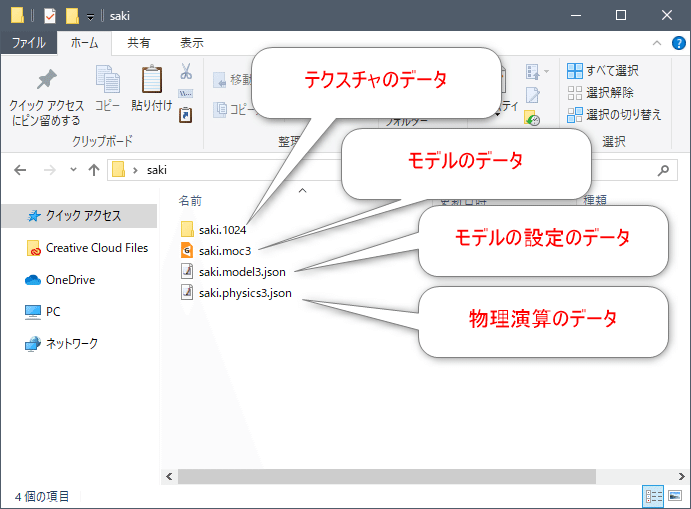Open the ファイル menu tab
The image size is (691, 509).
coord(29,43)
